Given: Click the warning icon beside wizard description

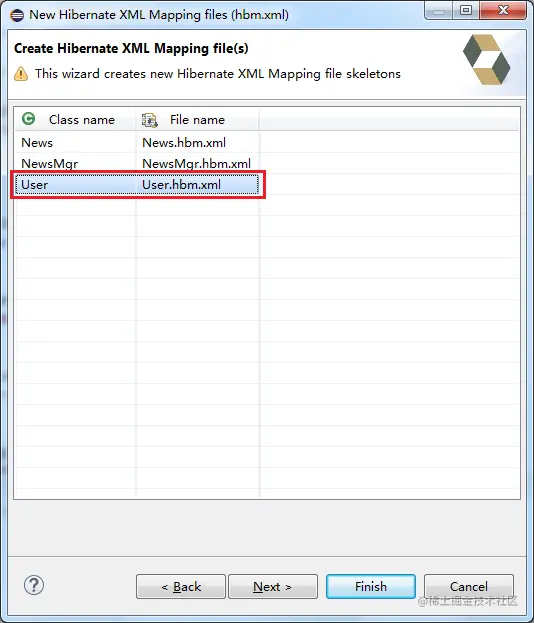Looking at the screenshot, I should coord(21,74).
